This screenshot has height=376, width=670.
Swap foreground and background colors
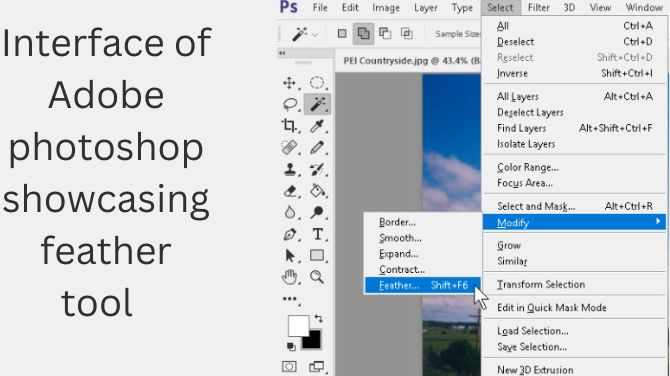tap(318, 318)
